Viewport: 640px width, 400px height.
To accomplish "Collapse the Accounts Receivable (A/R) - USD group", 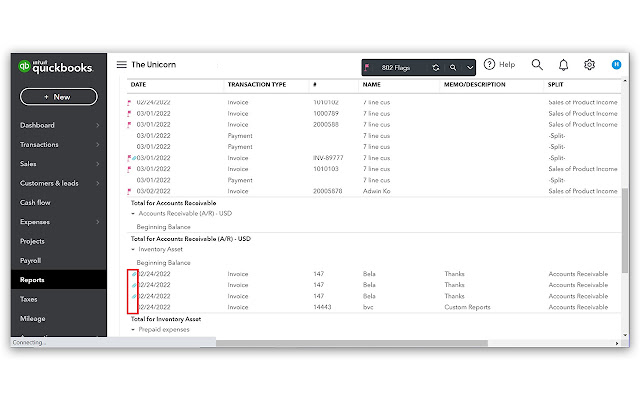I will click(133, 213).
